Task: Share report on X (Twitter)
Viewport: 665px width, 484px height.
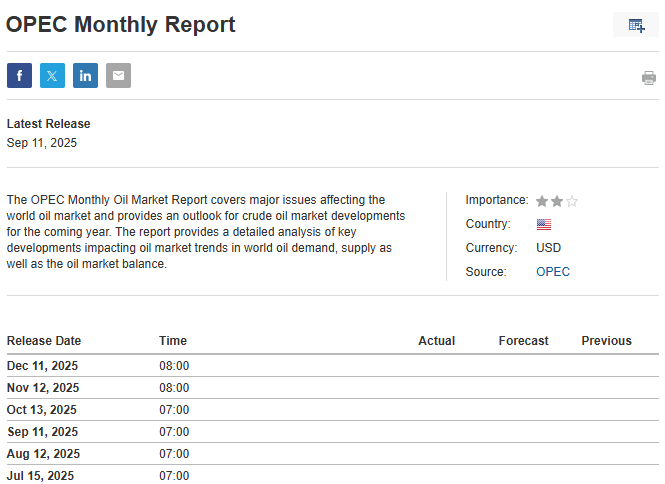Action: [x=52, y=76]
